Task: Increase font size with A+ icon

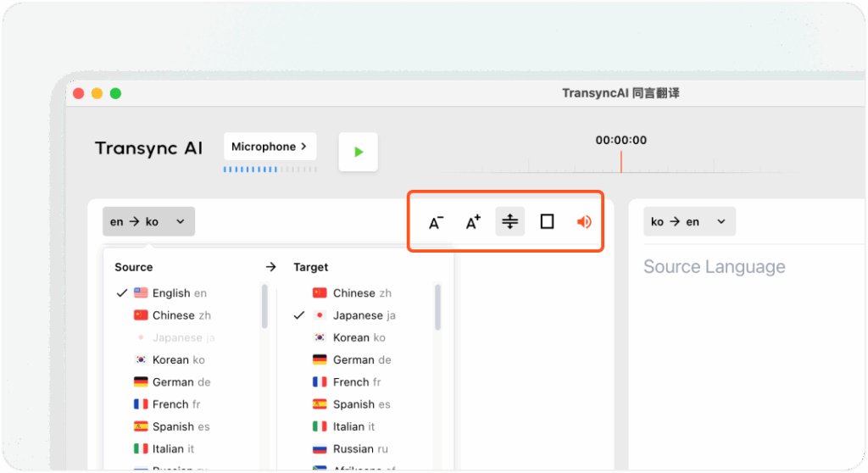Action: coord(473,222)
